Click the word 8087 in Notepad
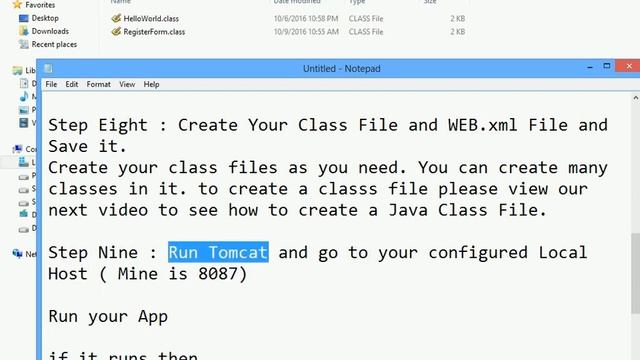640x360 pixels. point(218,273)
